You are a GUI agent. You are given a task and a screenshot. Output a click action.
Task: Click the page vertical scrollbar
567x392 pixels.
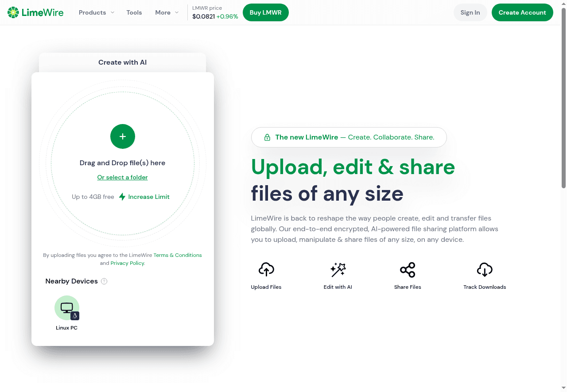[x=563, y=97]
